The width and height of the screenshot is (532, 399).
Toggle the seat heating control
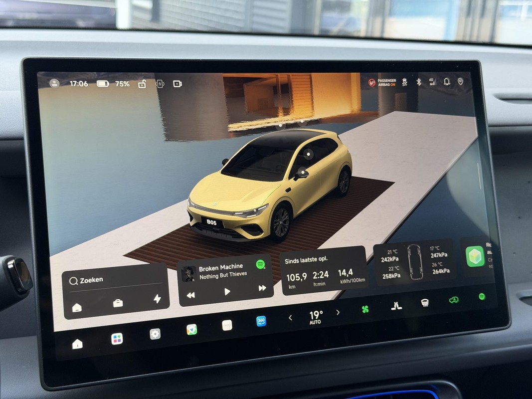pos(396,306)
